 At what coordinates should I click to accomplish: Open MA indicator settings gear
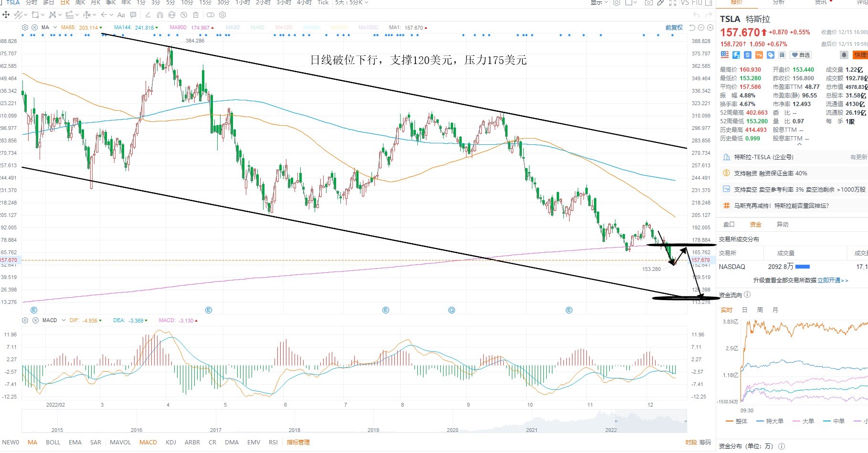point(25,28)
